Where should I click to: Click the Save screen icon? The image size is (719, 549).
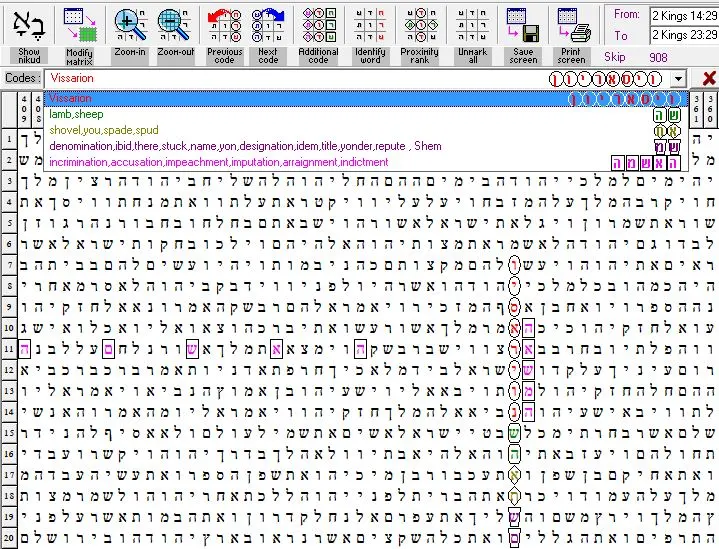pyautogui.click(x=523, y=25)
